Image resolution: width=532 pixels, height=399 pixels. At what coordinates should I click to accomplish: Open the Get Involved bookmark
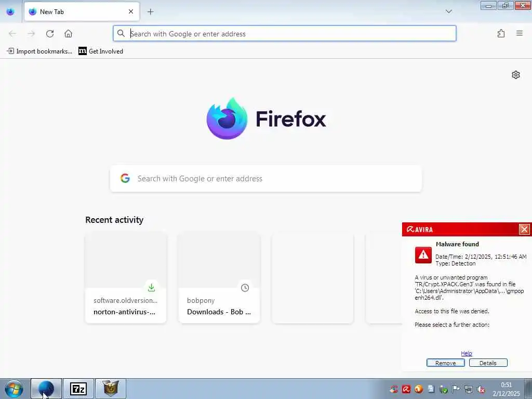tap(101, 51)
